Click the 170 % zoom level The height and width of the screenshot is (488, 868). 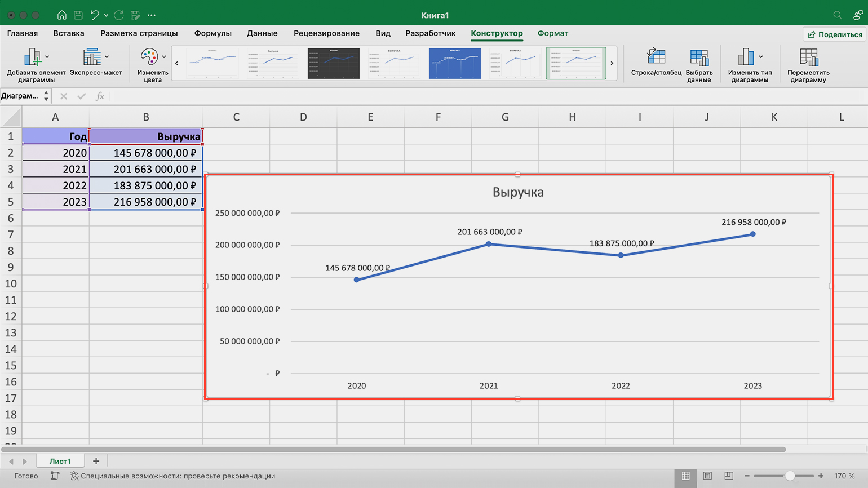pos(844,476)
